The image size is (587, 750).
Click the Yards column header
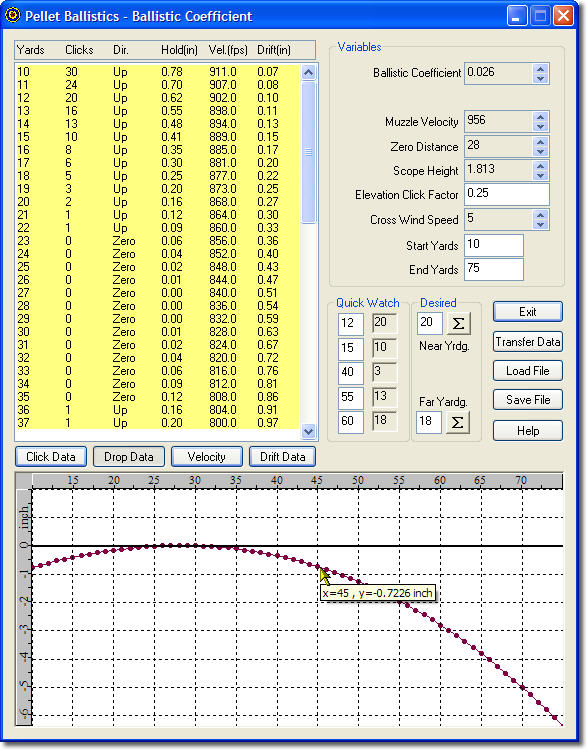click(31, 50)
